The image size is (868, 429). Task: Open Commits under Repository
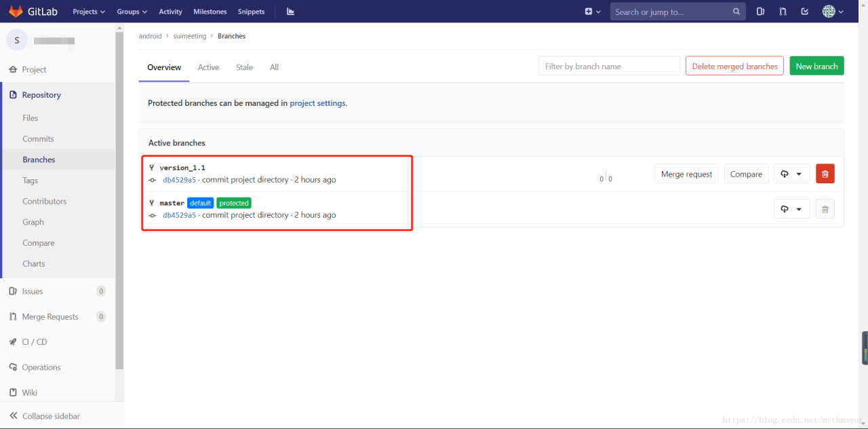pyautogui.click(x=38, y=138)
